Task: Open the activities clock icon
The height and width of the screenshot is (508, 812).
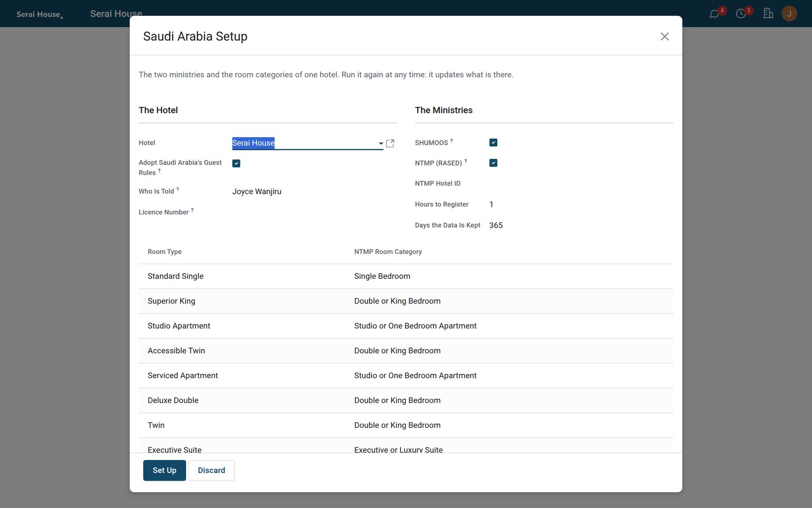Action: tap(741, 14)
